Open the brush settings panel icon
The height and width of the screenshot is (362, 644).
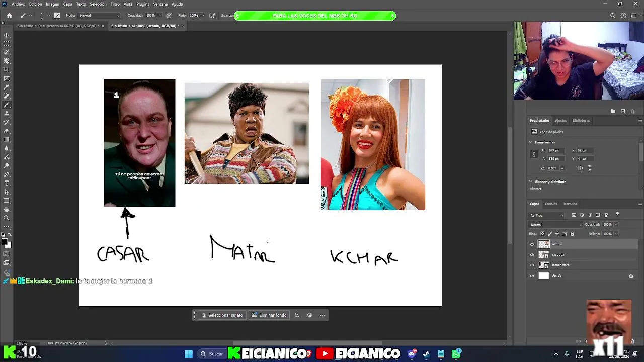click(57, 16)
